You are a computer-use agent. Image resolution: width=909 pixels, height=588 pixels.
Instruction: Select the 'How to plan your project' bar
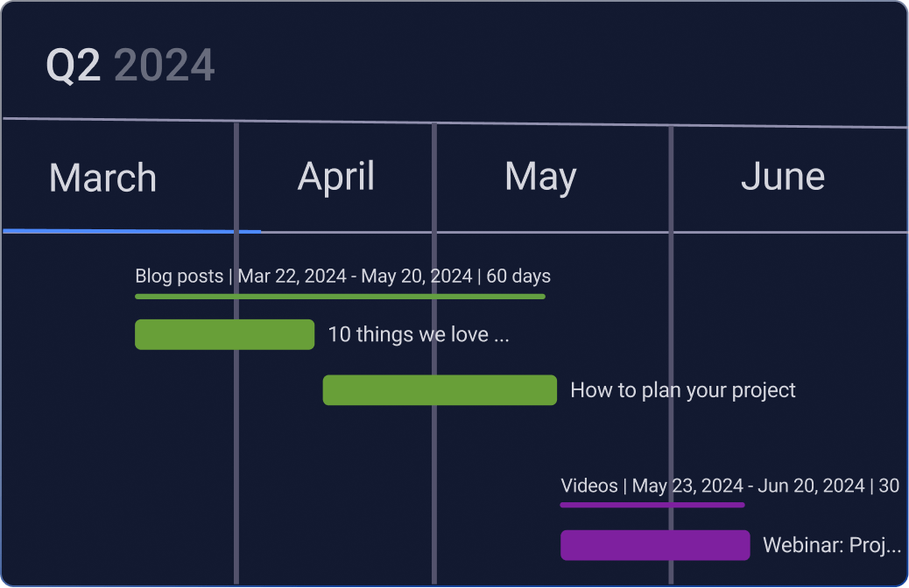(439, 389)
